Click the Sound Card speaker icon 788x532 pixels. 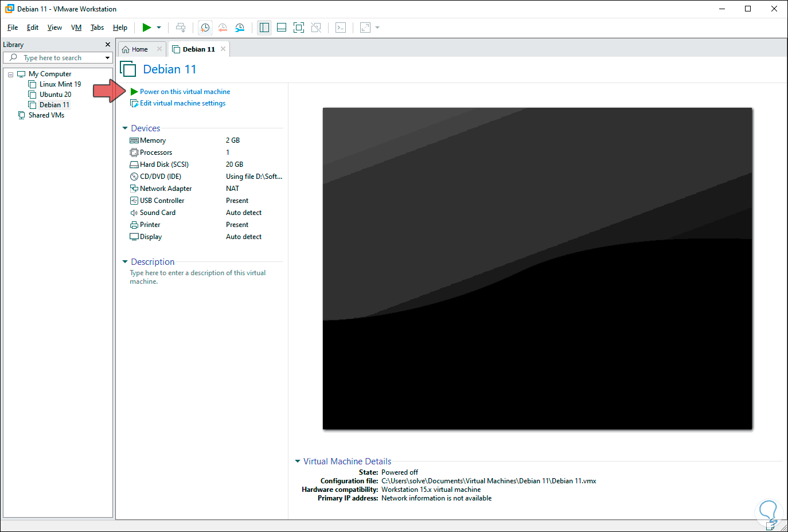(x=134, y=213)
